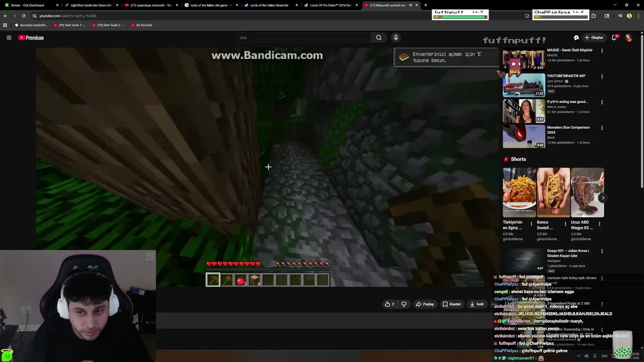This screenshot has width=644, height=362.
Task: Open options for If p%*n acting was good video
Action: pos(602,102)
